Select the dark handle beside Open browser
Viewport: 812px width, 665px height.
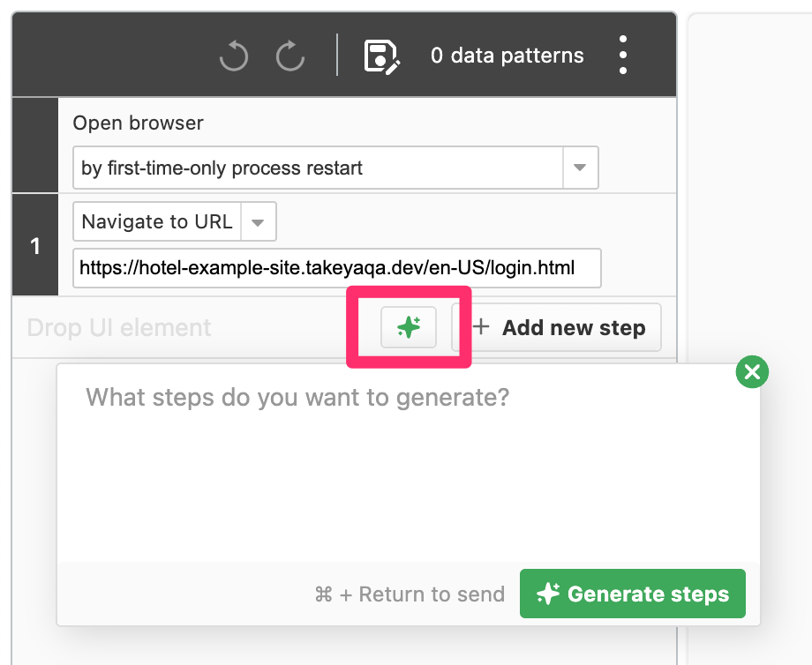[35, 145]
